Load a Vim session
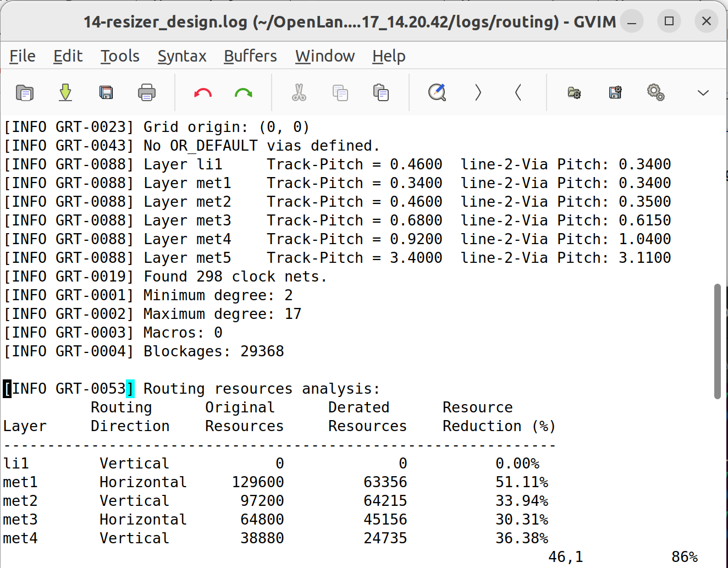Image resolution: width=728 pixels, height=568 pixels. 573,92
